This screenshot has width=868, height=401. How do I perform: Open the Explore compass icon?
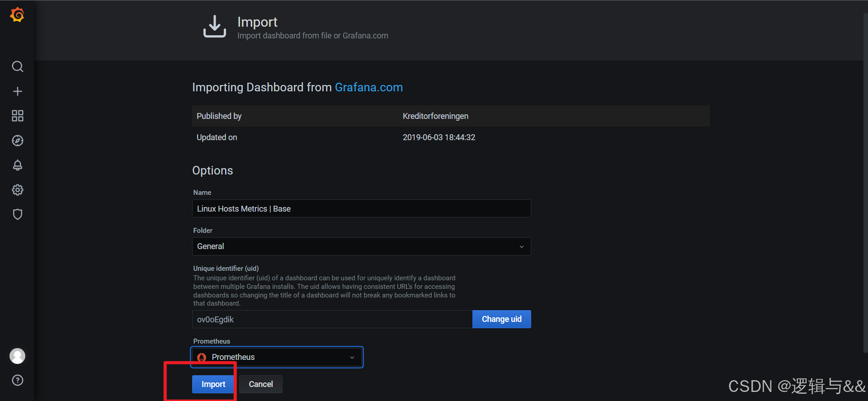17,141
